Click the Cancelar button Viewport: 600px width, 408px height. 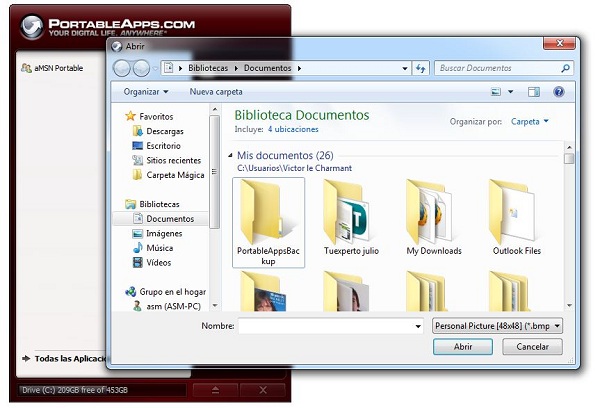(532, 347)
